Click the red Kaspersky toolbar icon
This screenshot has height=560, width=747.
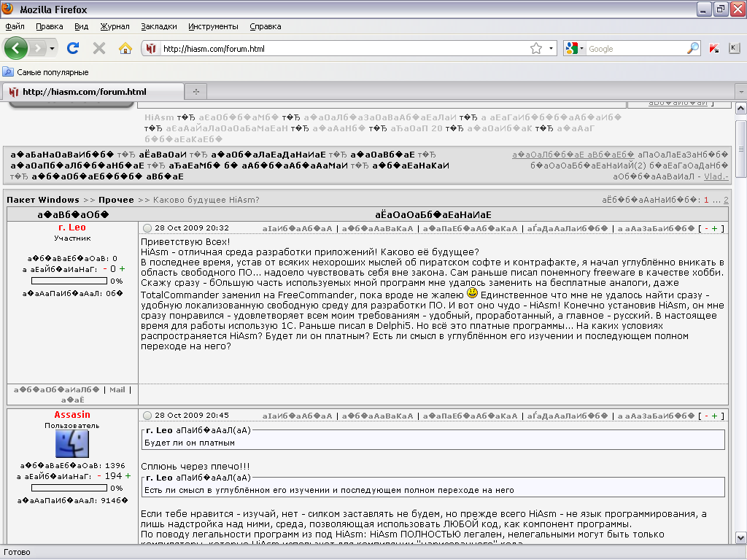(715, 48)
